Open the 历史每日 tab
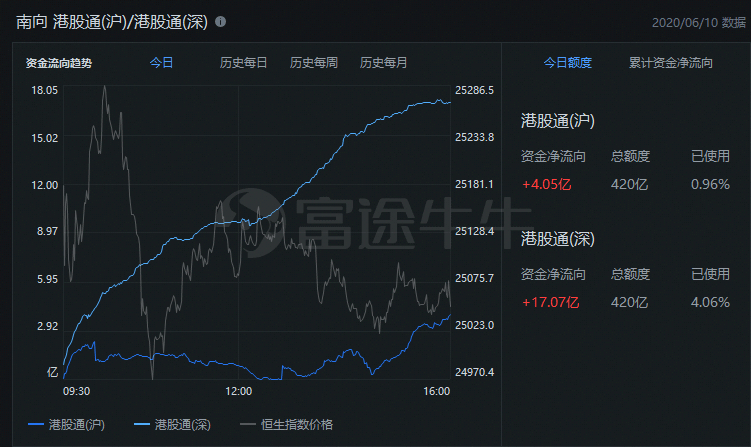 pyautogui.click(x=243, y=62)
